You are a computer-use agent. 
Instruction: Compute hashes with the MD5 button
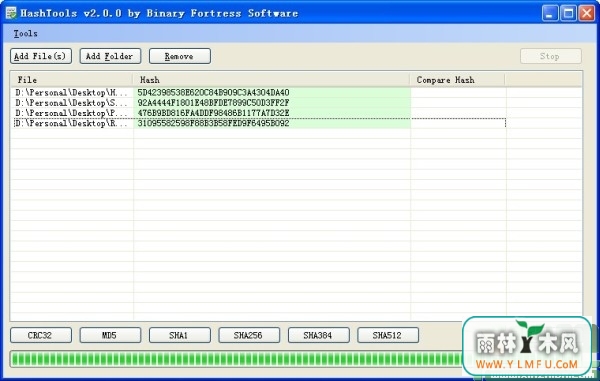(110, 335)
